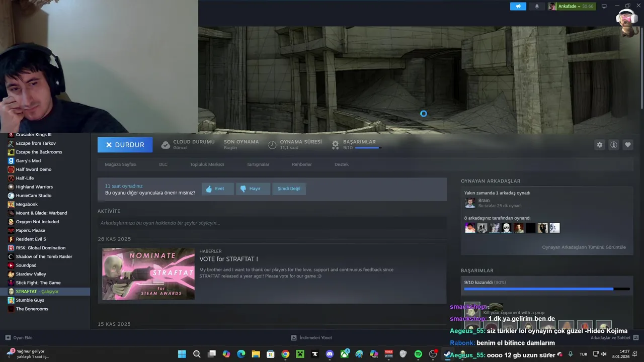Open Arkadaşlar ve Sohbet friends icon
The width and height of the screenshot is (644, 362).
click(x=636, y=338)
